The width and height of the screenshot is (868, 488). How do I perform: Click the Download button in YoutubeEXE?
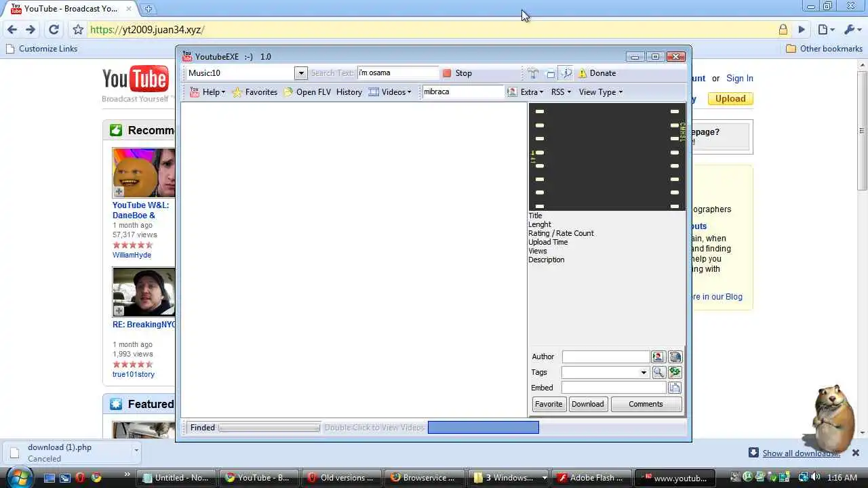coord(587,404)
